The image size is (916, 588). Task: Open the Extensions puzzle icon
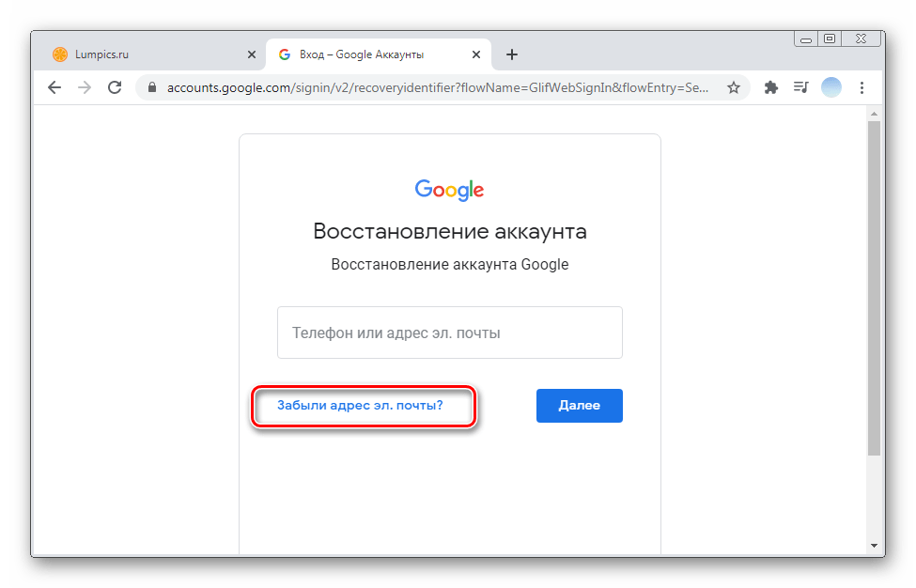click(771, 87)
